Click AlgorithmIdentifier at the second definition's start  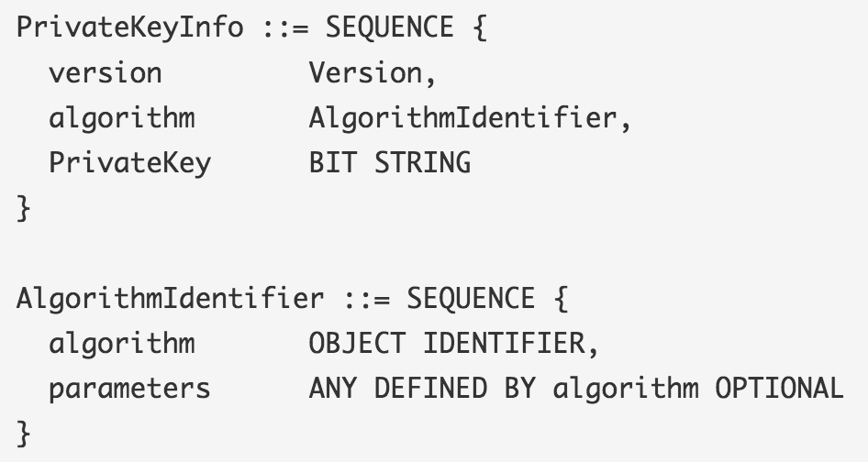(x=171, y=299)
